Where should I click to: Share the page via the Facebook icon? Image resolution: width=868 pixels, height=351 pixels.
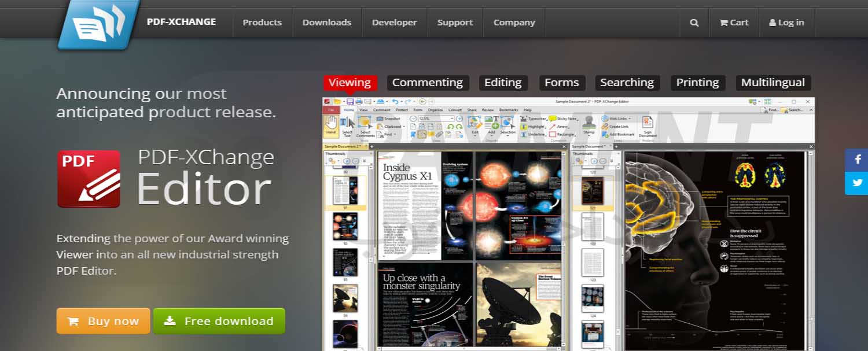coord(857,160)
